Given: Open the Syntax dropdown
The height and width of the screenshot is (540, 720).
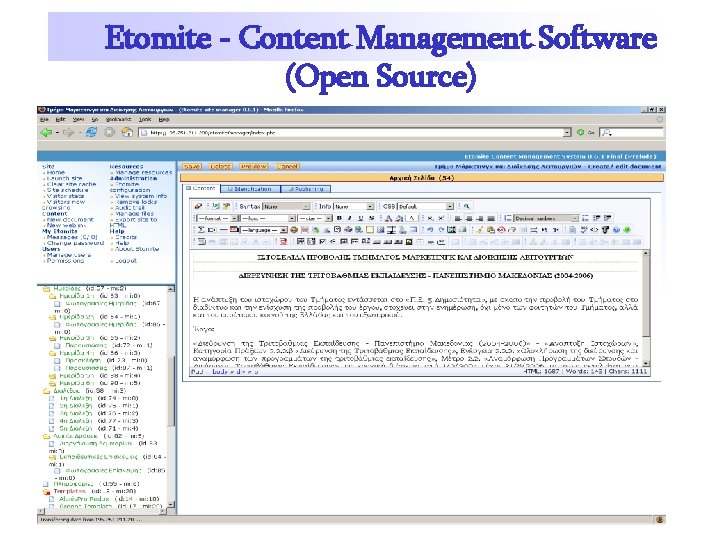Looking at the screenshot, I should [x=286, y=206].
